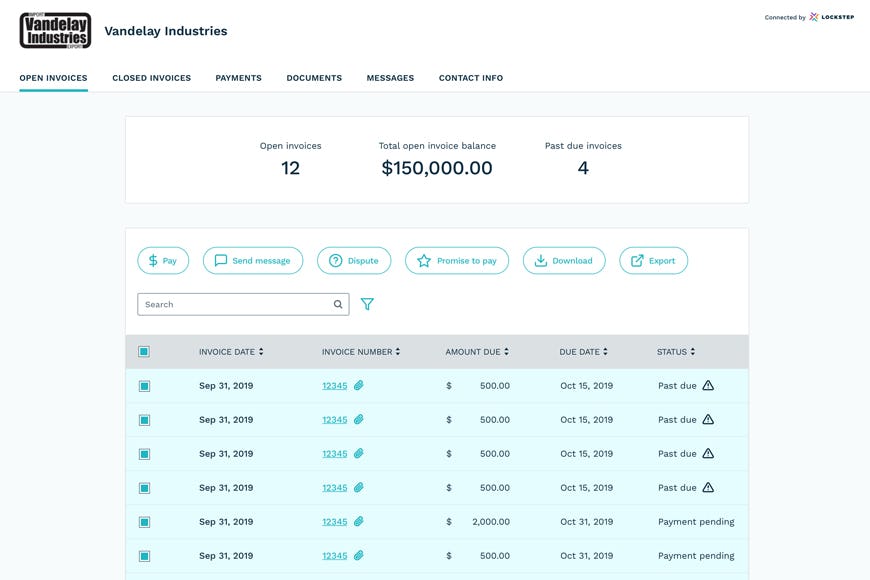Toggle the select-all checkbox in table header

(144, 351)
